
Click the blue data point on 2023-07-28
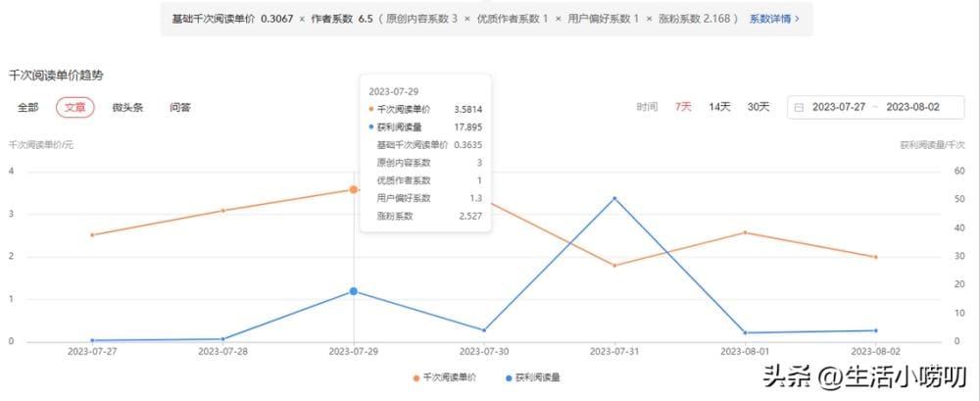[x=223, y=339]
